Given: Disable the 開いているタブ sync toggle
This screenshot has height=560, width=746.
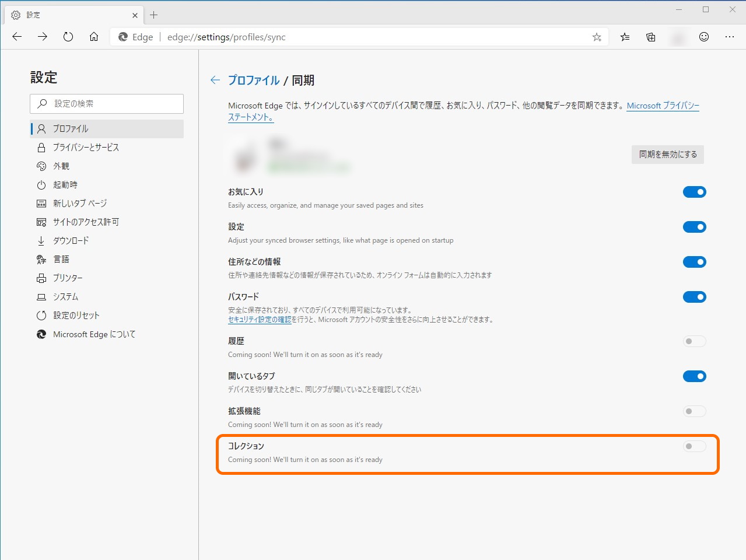Looking at the screenshot, I should coord(694,376).
